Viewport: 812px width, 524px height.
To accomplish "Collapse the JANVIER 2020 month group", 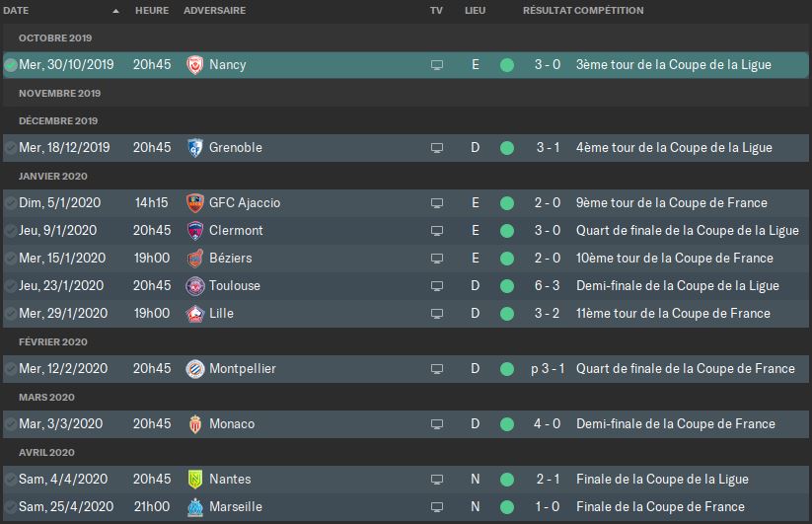I will [x=53, y=176].
